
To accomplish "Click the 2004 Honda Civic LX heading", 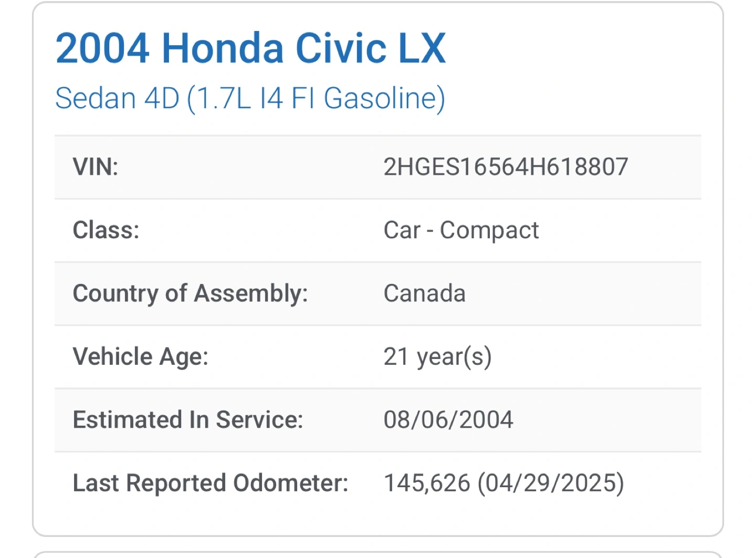I will tap(250, 48).
